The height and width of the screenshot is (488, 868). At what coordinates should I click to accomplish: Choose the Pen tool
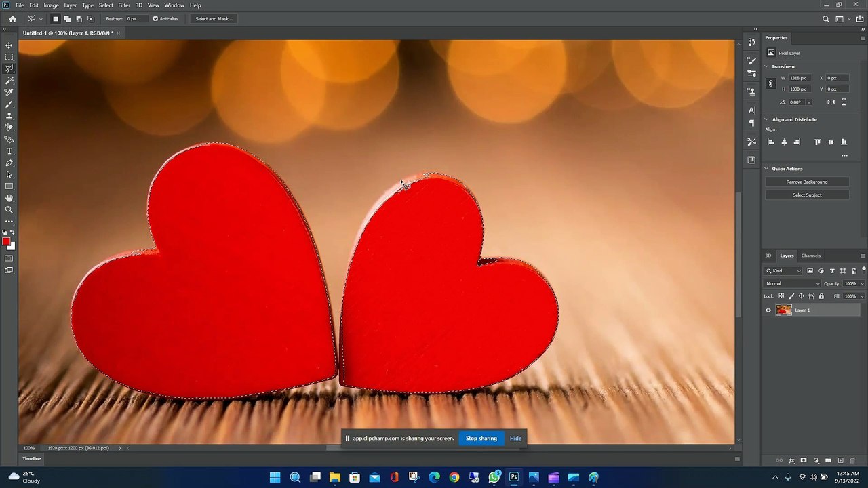pos(9,163)
